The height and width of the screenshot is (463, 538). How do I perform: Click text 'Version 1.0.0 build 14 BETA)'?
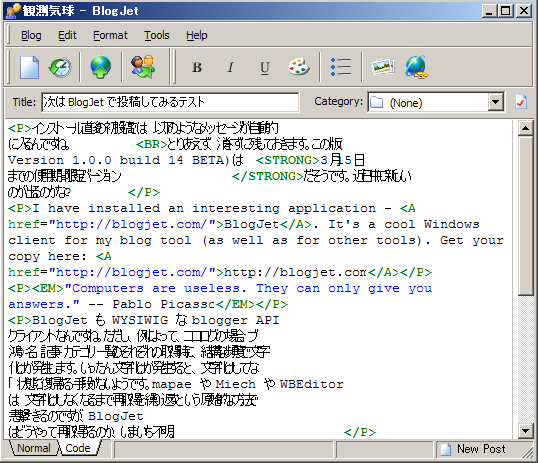(119, 160)
